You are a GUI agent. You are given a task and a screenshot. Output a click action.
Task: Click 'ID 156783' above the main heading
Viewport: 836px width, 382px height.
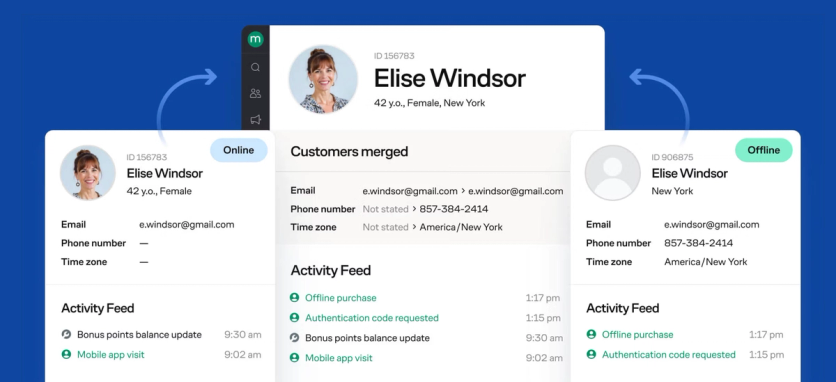(x=394, y=56)
